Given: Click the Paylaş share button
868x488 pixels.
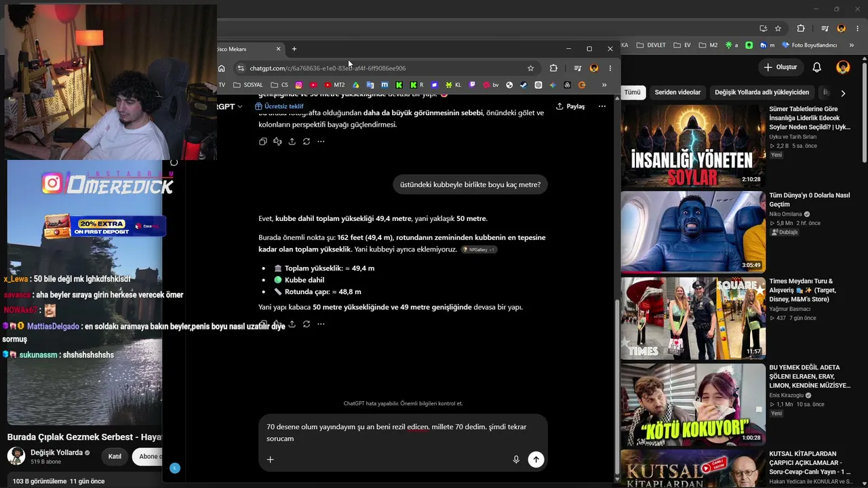Looking at the screenshot, I should tap(570, 106).
